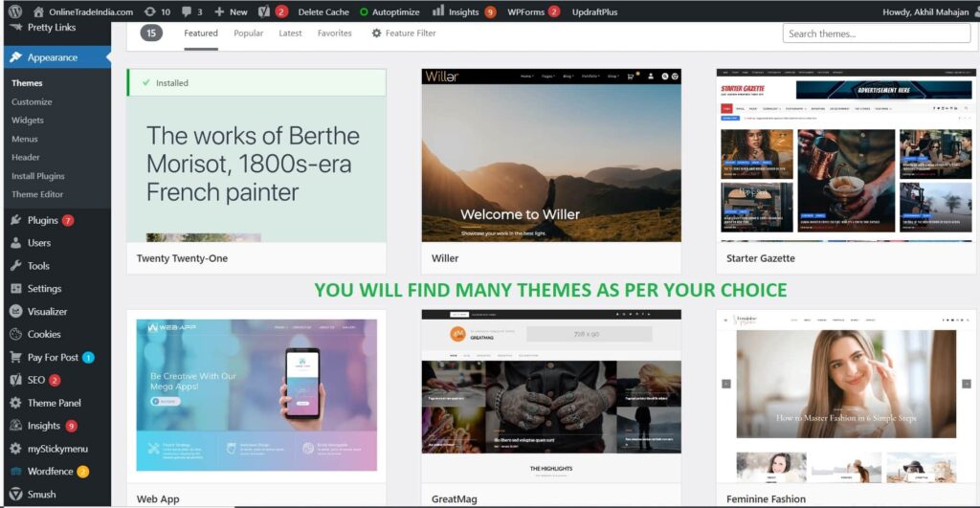Viewport: 980px width, 508px height.
Task: Click the Twenty Twenty-One theme name
Action: pos(182,258)
